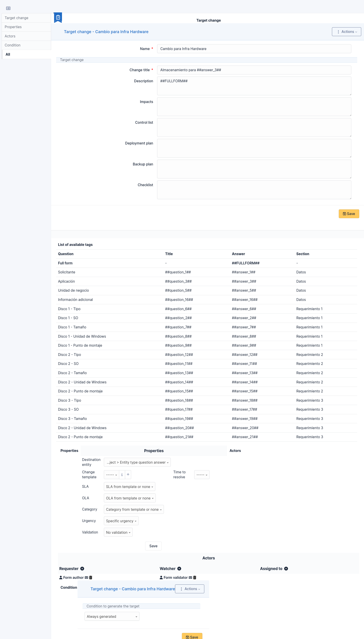364x639 pixels.
Task: Click the yellow Save button
Action: pos(349,214)
